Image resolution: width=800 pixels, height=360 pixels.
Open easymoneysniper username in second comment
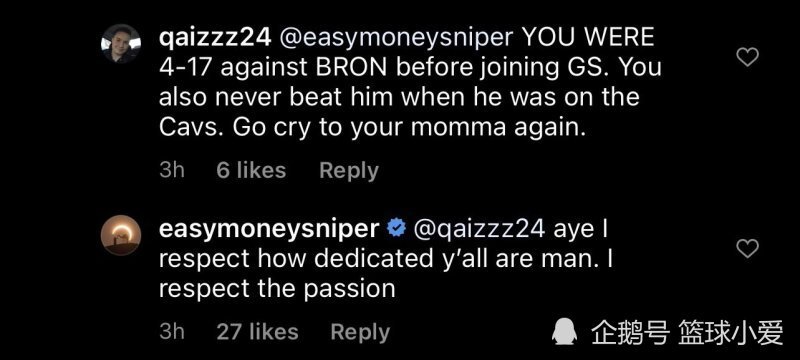(x=269, y=230)
